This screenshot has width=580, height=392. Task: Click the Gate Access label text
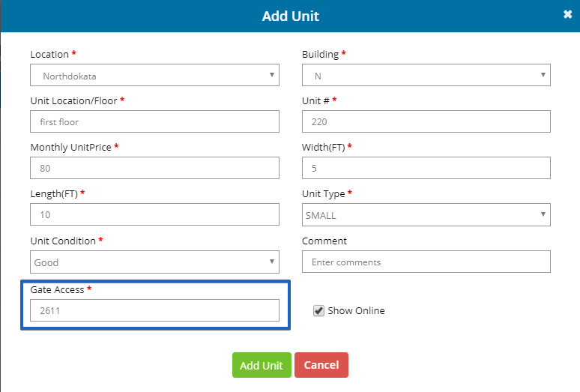tap(58, 289)
